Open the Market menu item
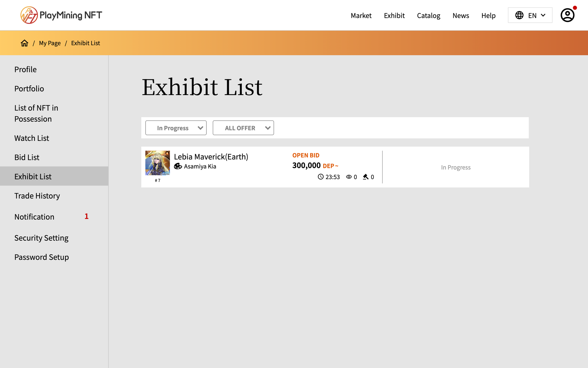Image resolution: width=588 pixels, height=368 pixels. [361, 16]
